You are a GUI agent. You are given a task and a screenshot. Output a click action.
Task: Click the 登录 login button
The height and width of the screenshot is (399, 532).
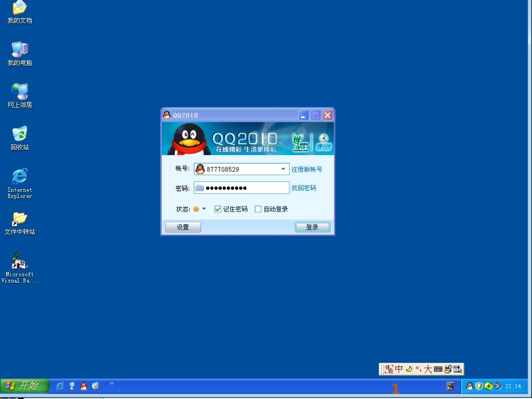[312, 227]
